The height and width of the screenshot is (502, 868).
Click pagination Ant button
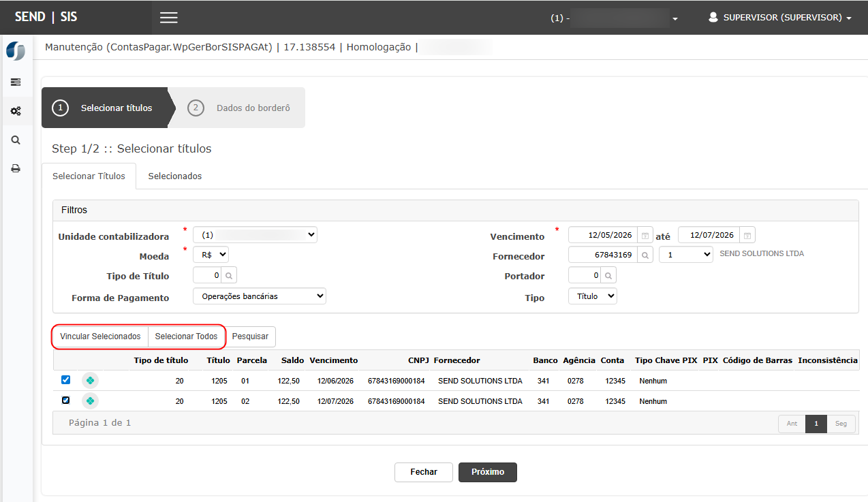point(792,424)
